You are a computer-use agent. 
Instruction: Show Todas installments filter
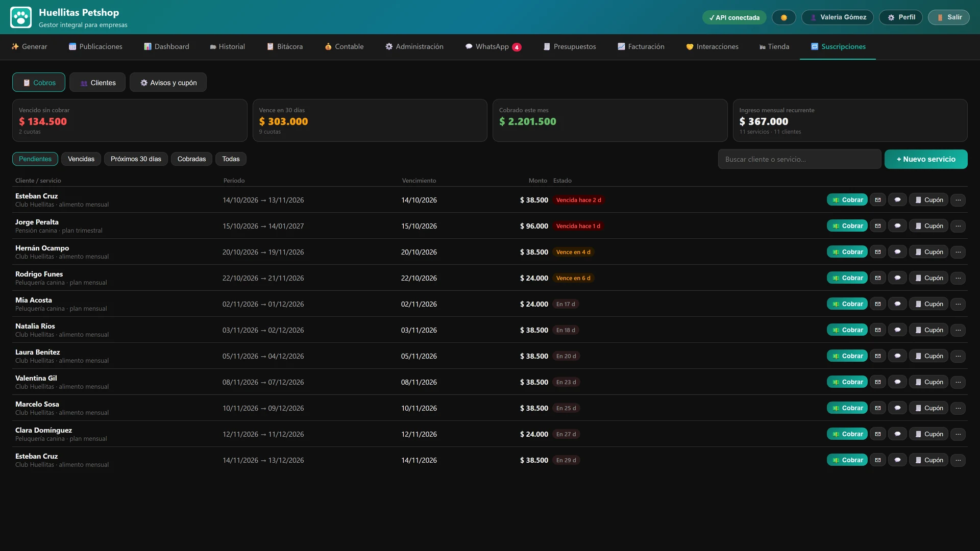(x=231, y=159)
